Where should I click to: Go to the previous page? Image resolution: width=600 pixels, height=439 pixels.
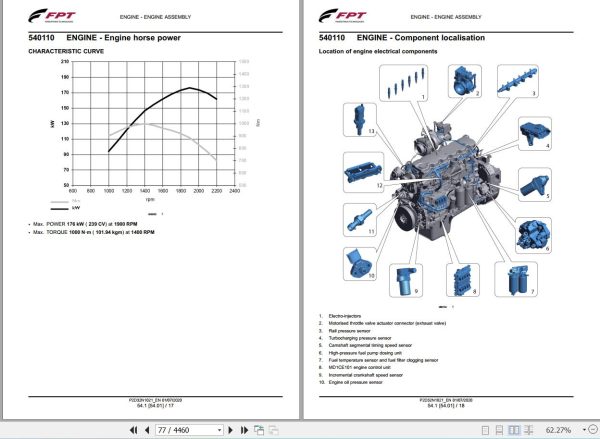(147, 430)
